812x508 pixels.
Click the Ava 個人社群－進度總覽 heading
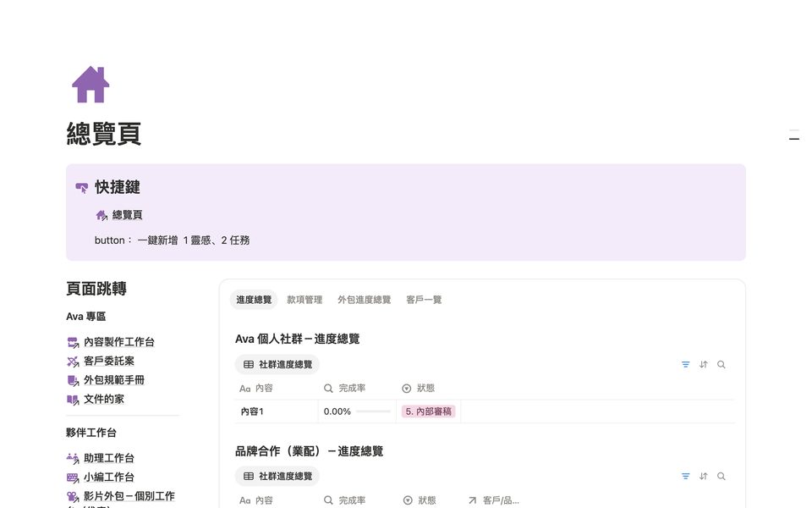297,339
